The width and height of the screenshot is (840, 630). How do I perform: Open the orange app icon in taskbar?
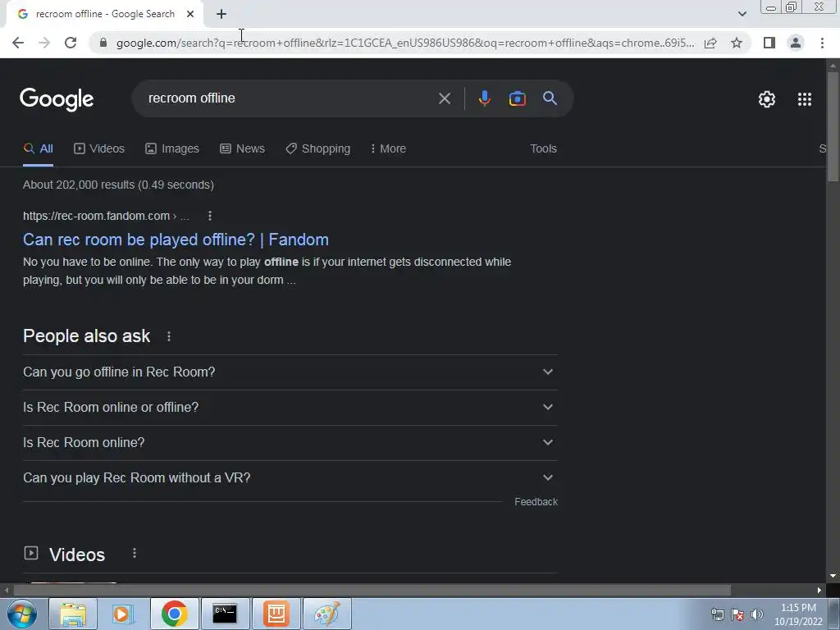pos(276,614)
